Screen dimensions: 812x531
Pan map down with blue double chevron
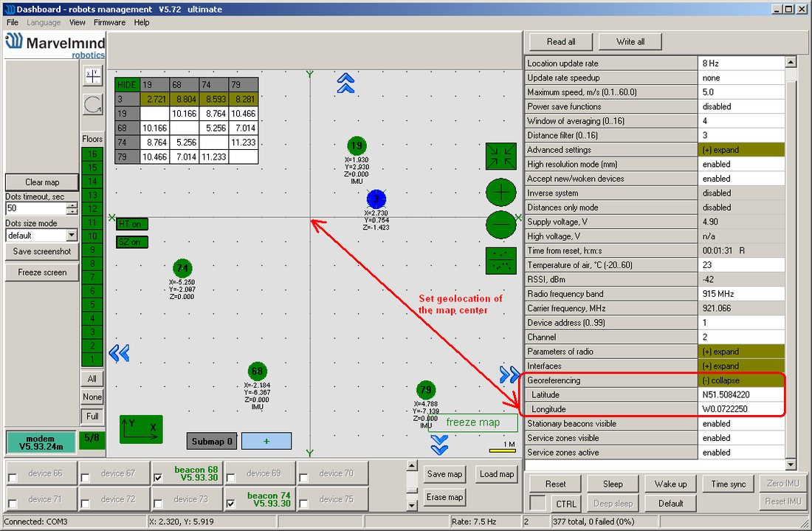coord(439,445)
